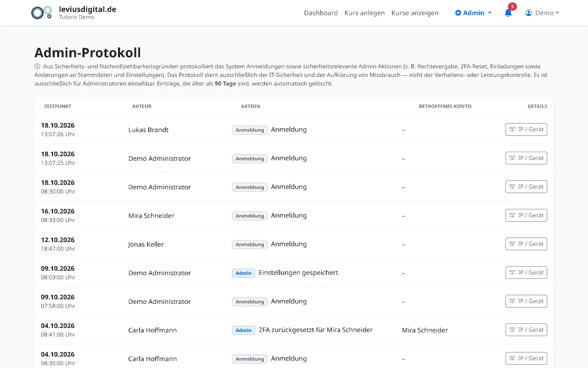The image size is (588, 368).
Task: Click the Details column header
Action: pyautogui.click(x=537, y=106)
